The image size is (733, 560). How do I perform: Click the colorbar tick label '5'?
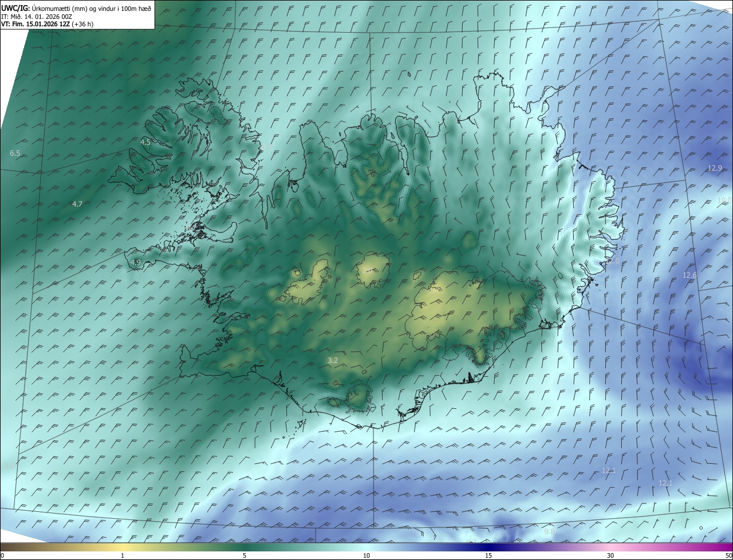click(245, 555)
